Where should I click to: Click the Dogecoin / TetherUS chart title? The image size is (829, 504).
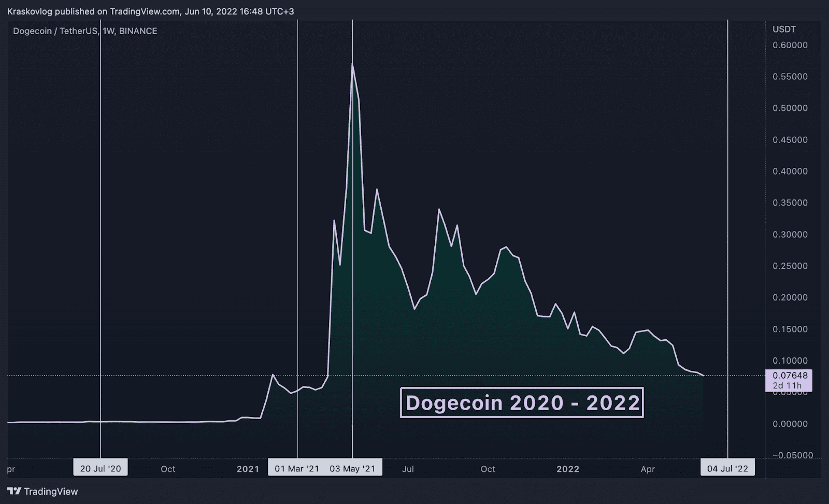click(x=85, y=31)
